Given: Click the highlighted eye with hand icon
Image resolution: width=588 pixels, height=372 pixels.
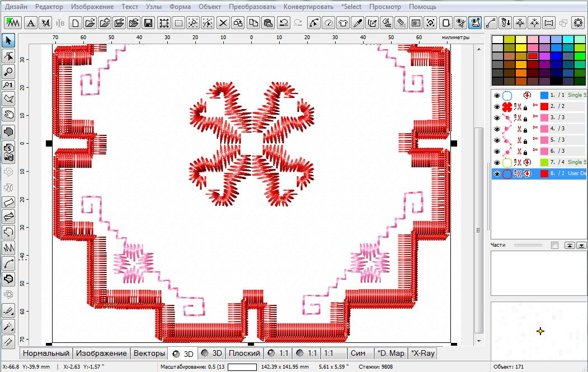Looking at the screenshot, I should (475, 23).
